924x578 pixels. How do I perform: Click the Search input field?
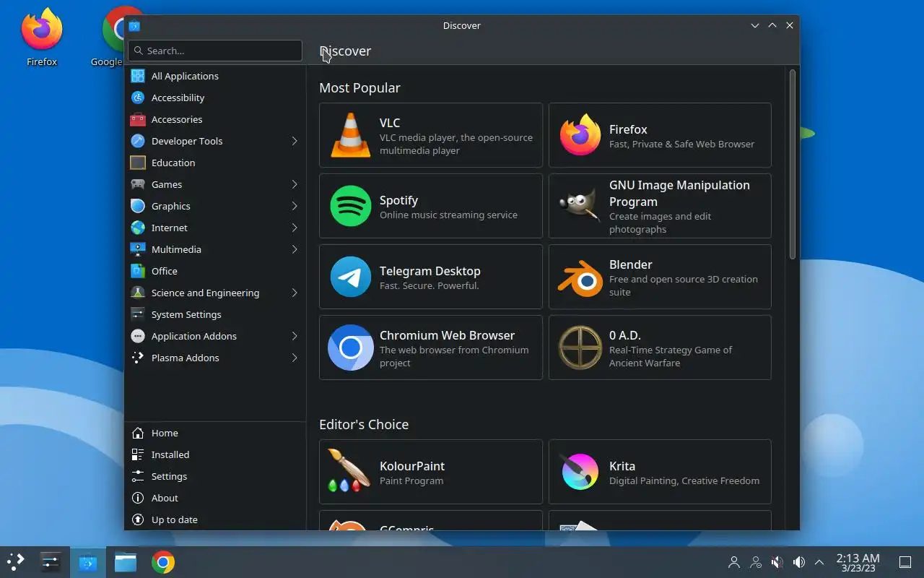pos(215,51)
